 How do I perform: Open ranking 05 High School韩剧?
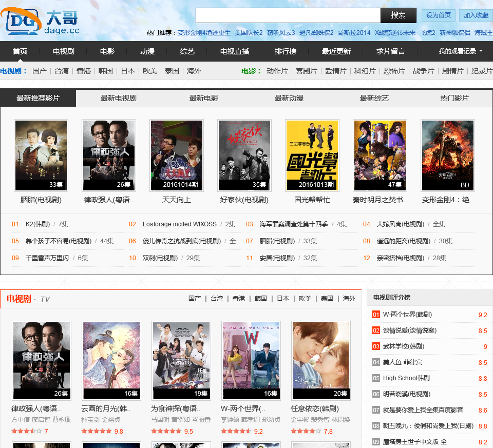point(406,378)
